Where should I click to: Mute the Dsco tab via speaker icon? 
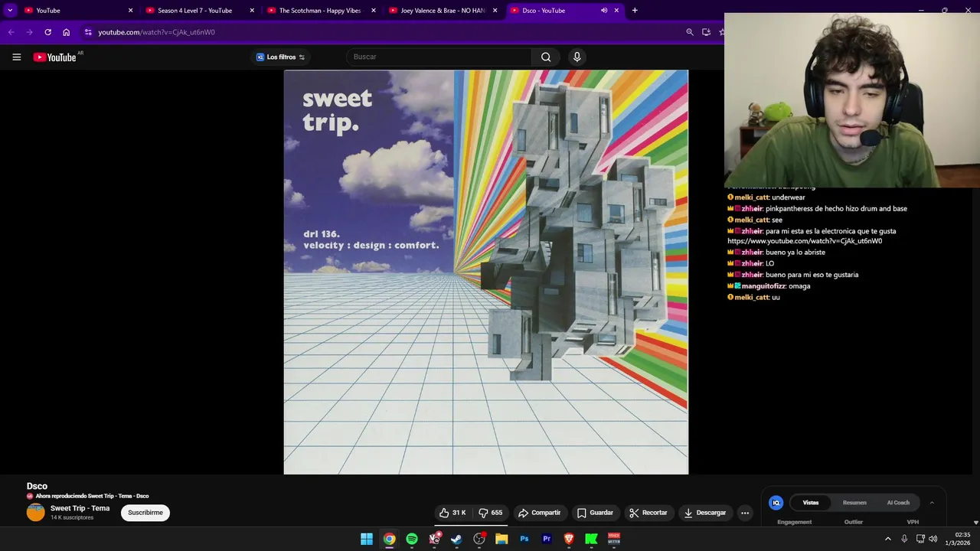coord(604,11)
